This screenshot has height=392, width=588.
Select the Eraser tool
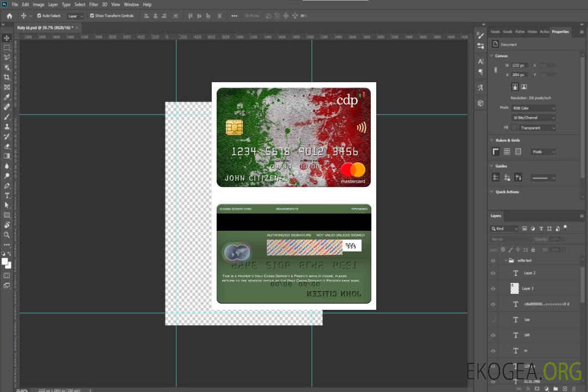7,146
